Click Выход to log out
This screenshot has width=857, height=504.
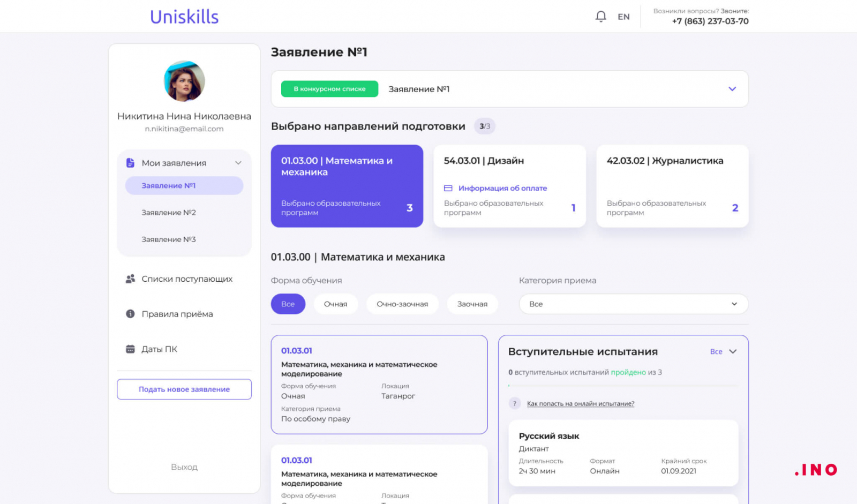184,467
